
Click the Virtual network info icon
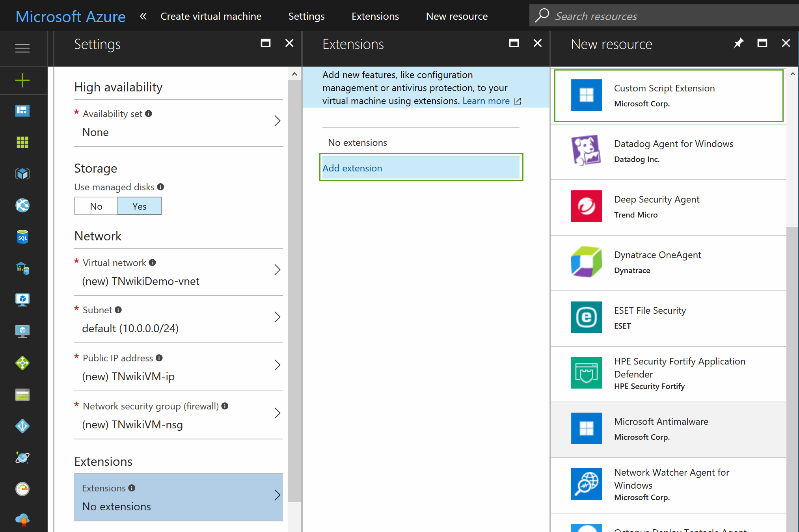pos(153,262)
